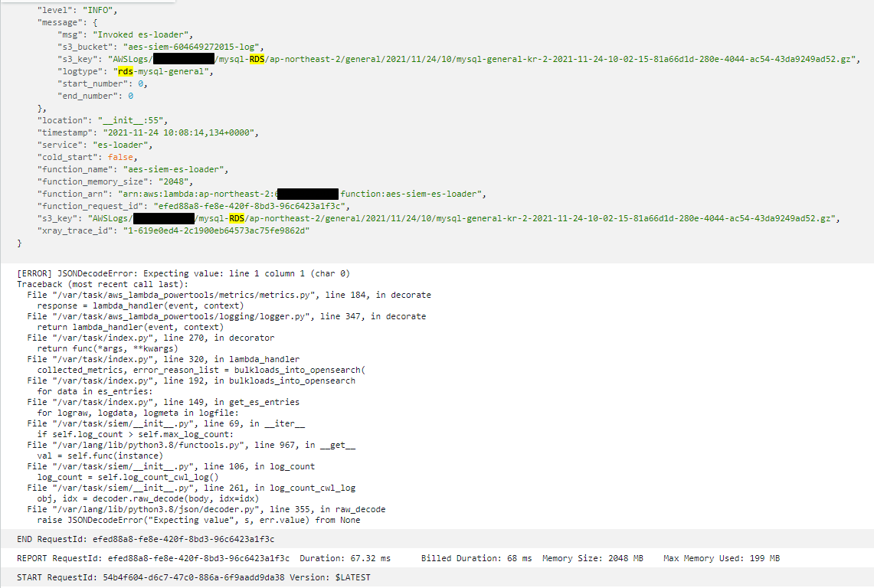Click the highlighted RDS inside message s3_key
The image size is (874, 588).
pos(257,59)
